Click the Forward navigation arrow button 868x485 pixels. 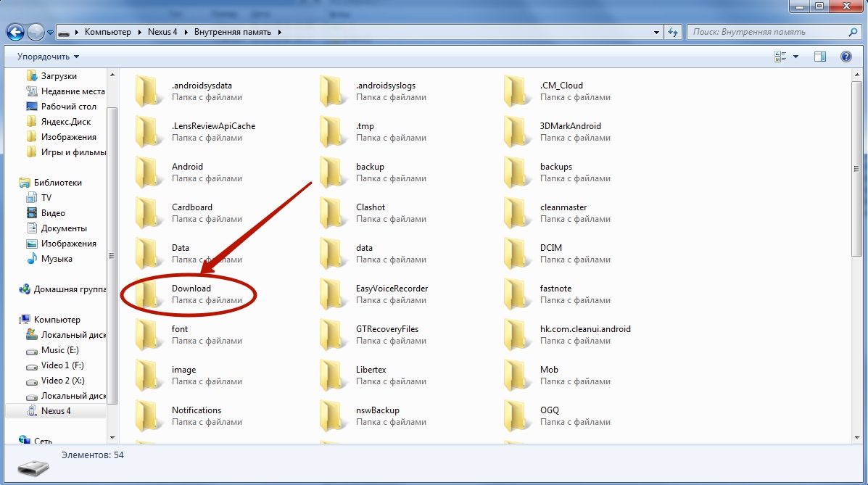(36, 32)
